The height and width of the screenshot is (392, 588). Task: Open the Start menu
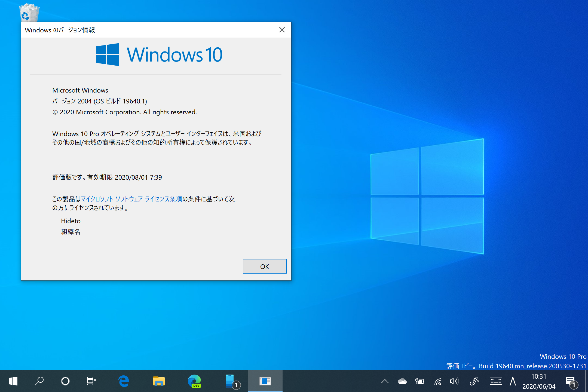click(13, 381)
